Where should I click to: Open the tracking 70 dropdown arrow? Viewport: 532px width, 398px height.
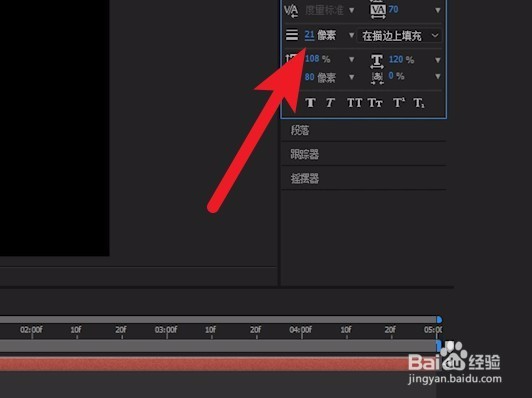click(438, 11)
